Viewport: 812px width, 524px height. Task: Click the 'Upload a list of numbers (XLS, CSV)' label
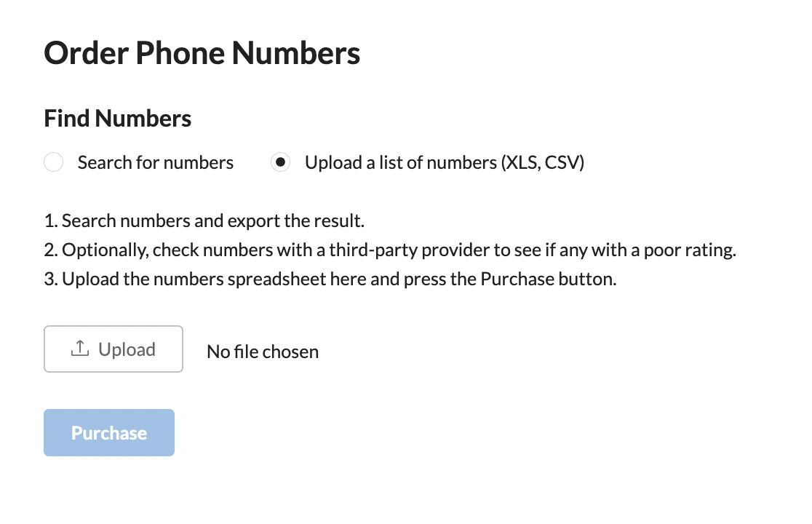point(445,162)
